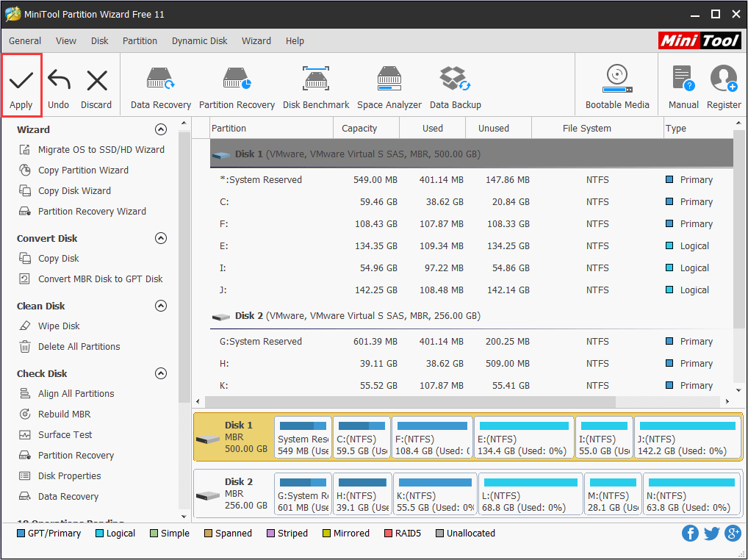This screenshot has width=748, height=560.
Task: Convert MBR Disk to GPT Disk
Action: [x=90, y=279]
